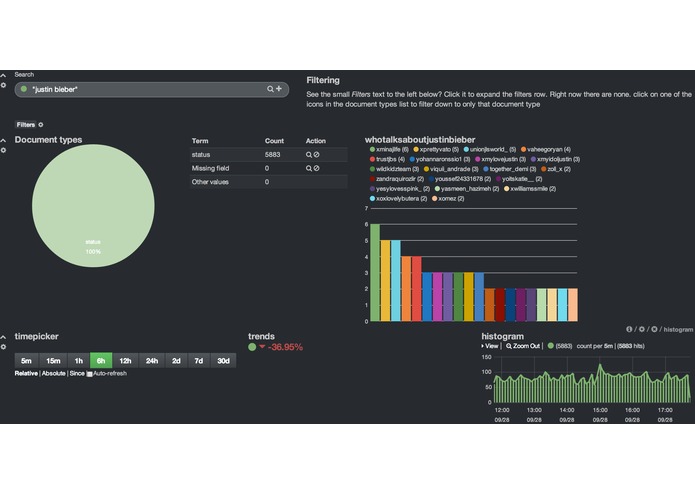
Task: Click the histogram info icon
Action: 629,329
